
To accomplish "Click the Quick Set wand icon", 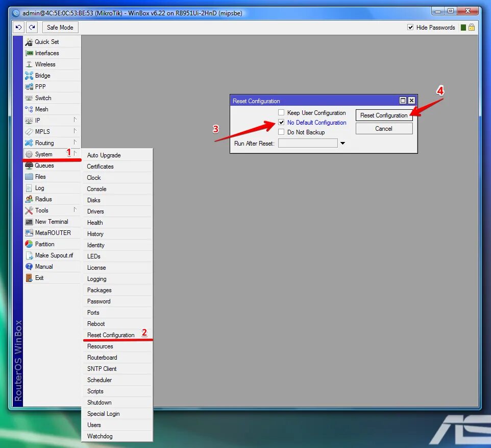I will click(29, 42).
